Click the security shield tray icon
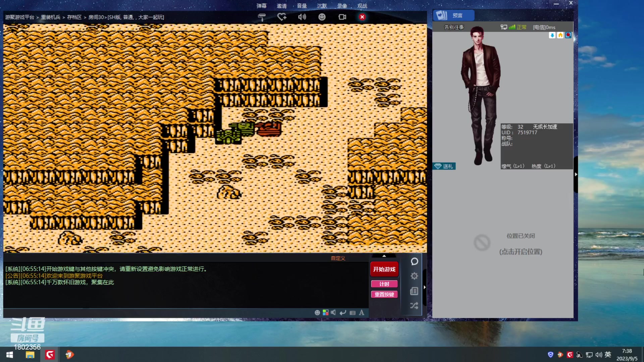Image resolution: width=644 pixels, height=362 pixels. click(x=550, y=355)
